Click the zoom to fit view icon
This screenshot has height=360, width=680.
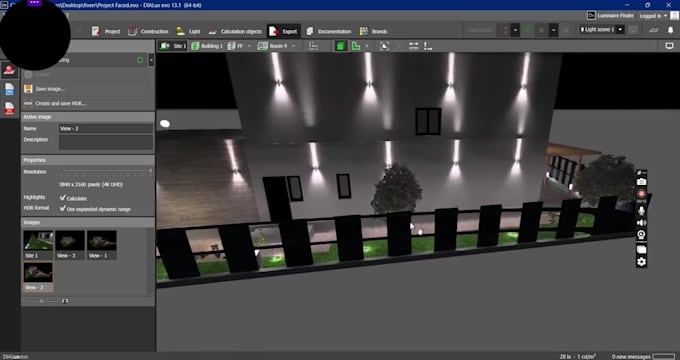(x=384, y=46)
